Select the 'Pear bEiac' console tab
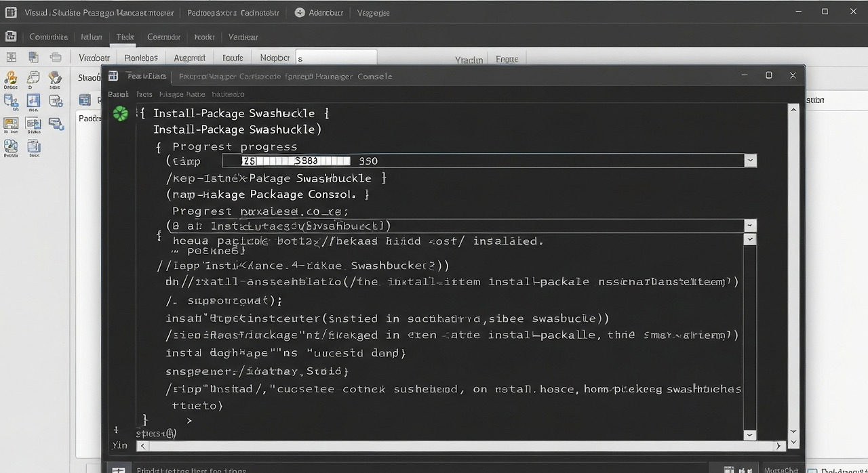 pos(146,76)
